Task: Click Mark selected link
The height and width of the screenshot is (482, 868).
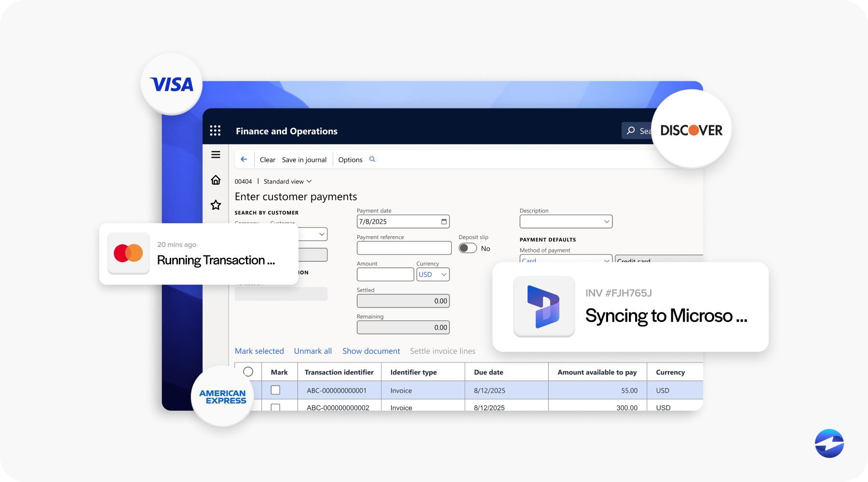Action: [259, 351]
